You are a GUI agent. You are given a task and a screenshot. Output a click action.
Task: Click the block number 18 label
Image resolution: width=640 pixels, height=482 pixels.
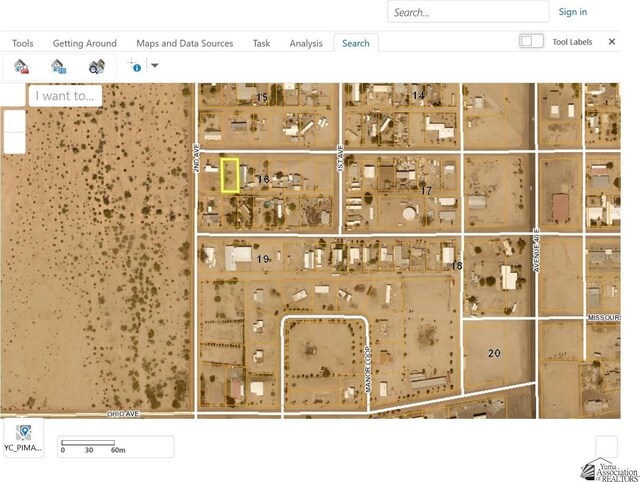[456, 266]
